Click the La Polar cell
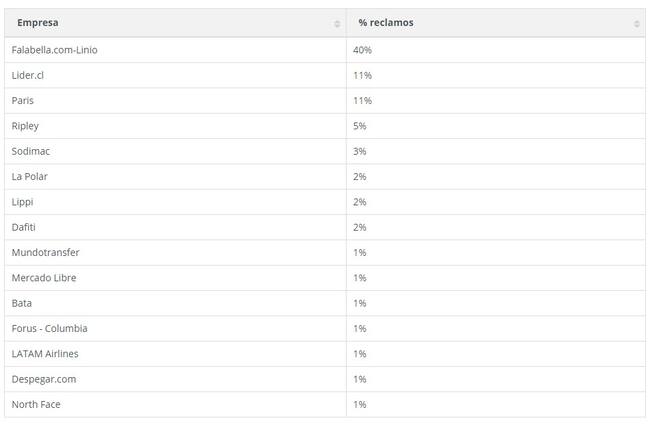The image size is (650, 425). pos(29,176)
